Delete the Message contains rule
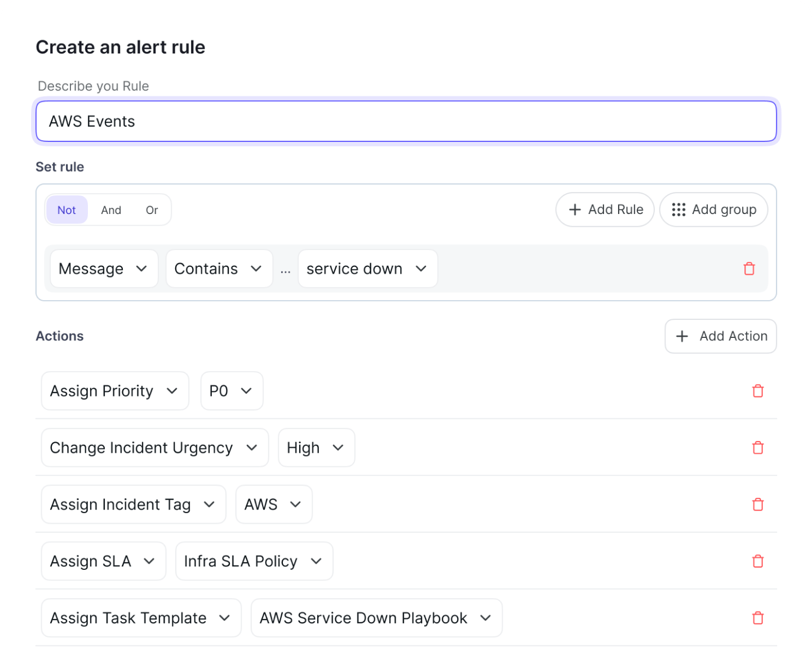Image resolution: width=812 pixels, height=669 pixels. coord(749,269)
